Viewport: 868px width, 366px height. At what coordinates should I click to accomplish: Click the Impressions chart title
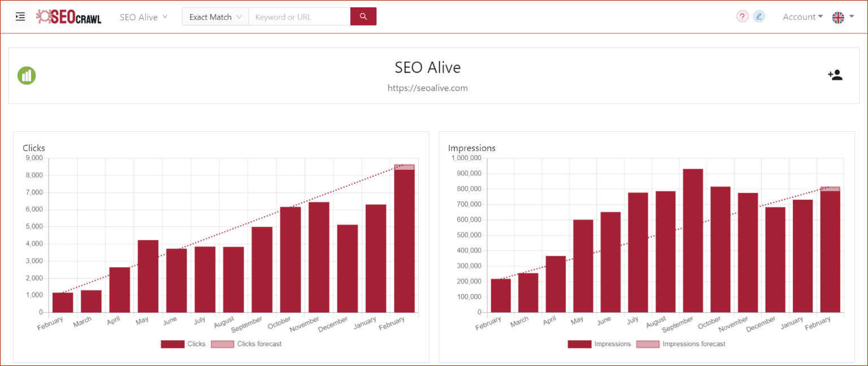click(472, 148)
